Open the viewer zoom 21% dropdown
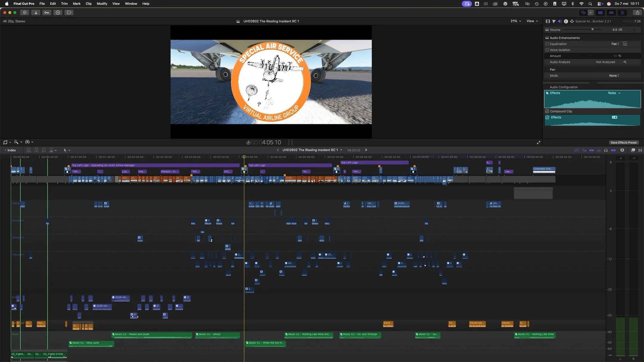 coord(515,21)
